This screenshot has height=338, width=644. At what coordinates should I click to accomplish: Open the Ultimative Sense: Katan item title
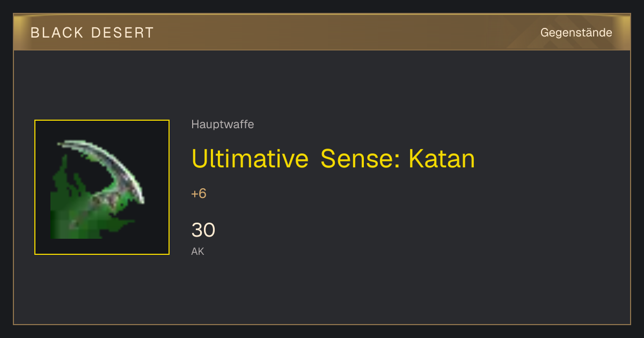(x=333, y=159)
